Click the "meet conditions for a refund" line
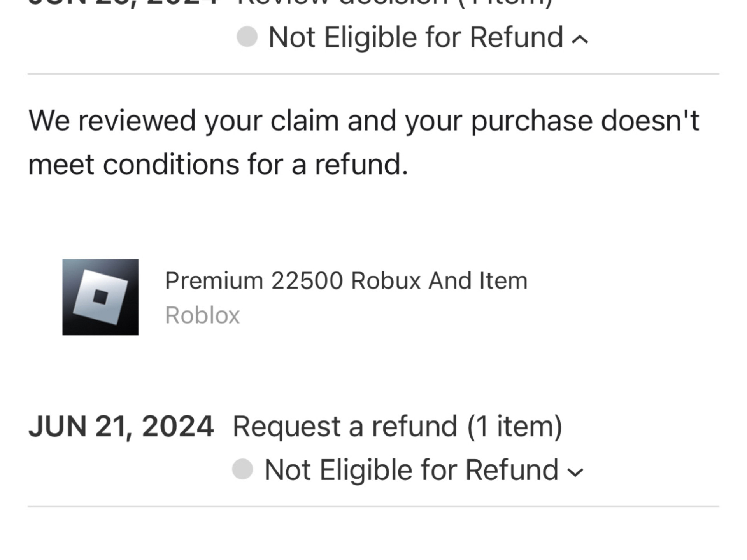747x560 pixels. coord(218,164)
